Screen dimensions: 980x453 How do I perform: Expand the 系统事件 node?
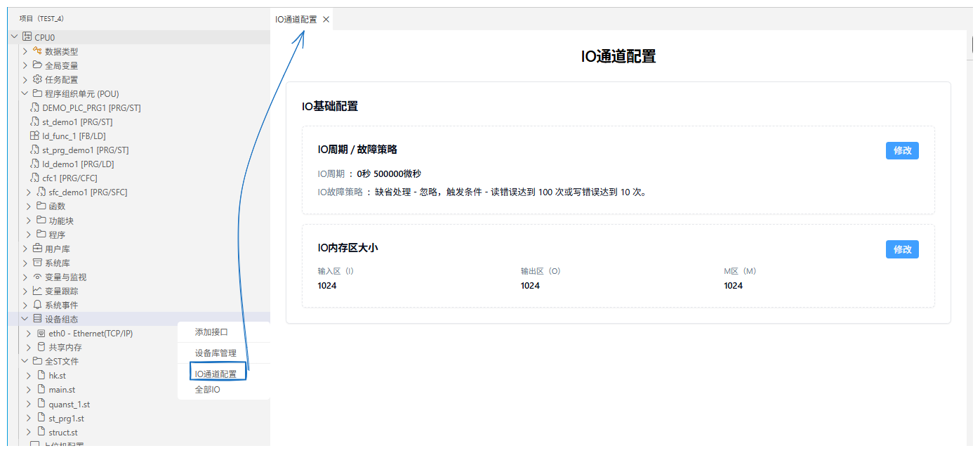(25, 305)
